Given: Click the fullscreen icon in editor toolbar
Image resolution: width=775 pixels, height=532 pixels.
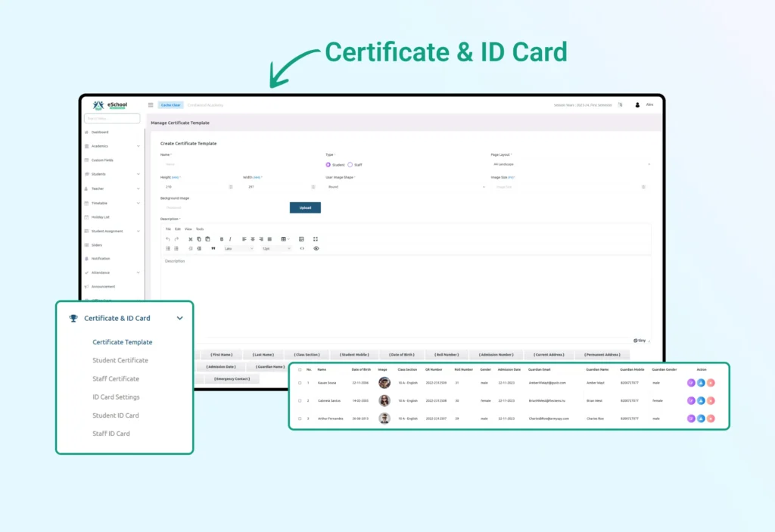Looking at the screenshot, I should [316, 239].
